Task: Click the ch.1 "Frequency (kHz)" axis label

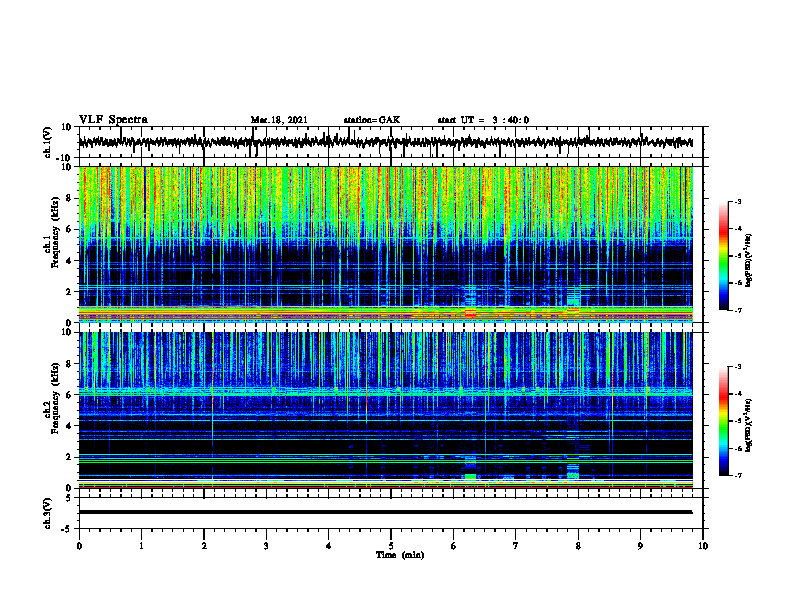Action: pos(55,234)
